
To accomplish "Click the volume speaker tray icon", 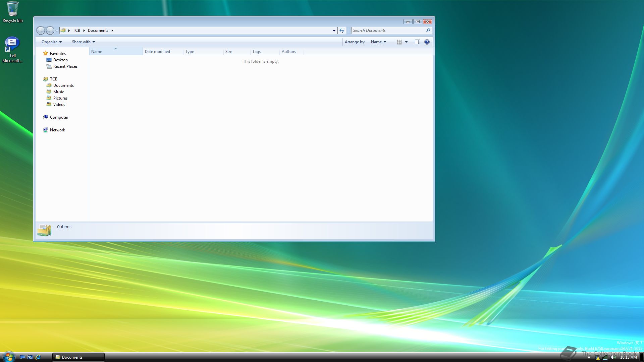I will 613,358.
